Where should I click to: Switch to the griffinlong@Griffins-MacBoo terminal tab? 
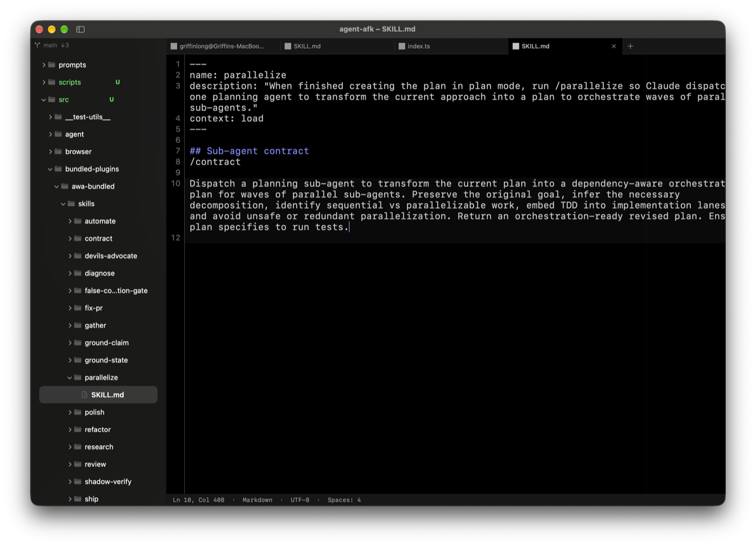224,46
